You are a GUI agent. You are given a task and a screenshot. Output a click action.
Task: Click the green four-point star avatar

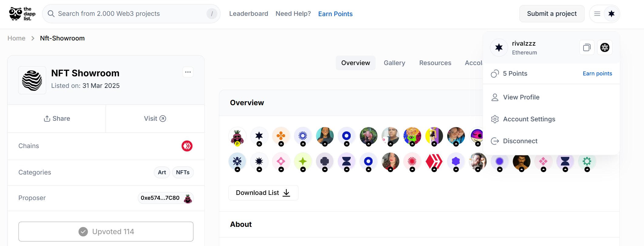pos(303,161)
